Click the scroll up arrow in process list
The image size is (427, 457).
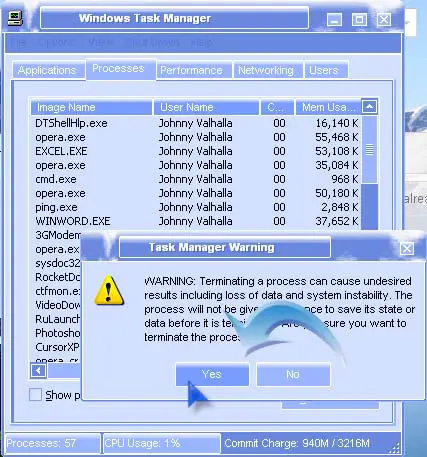(x=369, y=107)
